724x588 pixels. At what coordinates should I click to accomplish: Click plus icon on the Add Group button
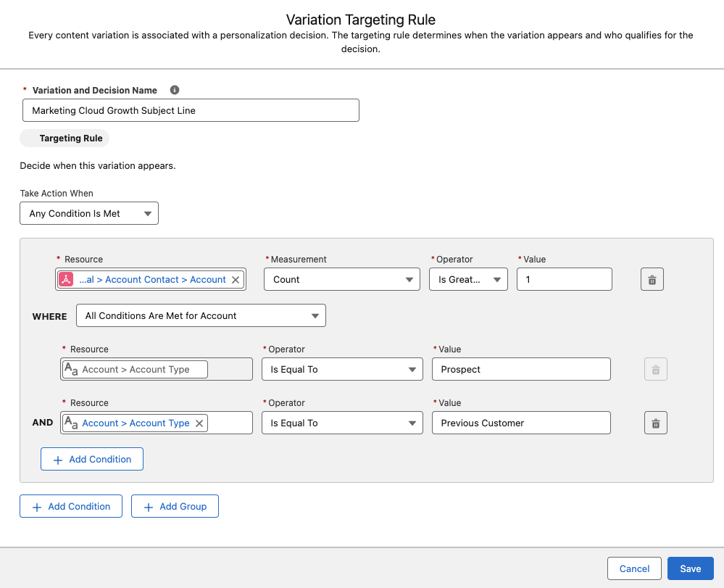(149, 508)
